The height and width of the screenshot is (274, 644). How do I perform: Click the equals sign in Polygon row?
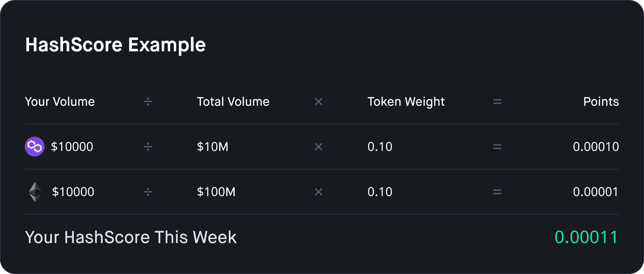[x=497, y=147]
